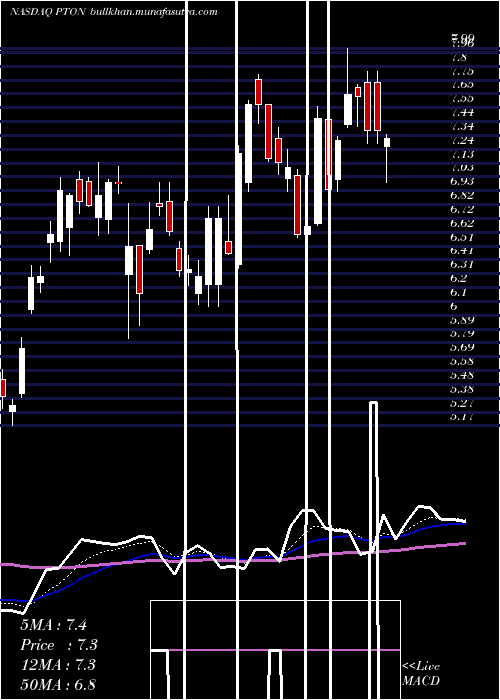Select the 50MA : 6.8 readout
The height and width of the screenshot is (700, 500).
(x=58, y=685)
